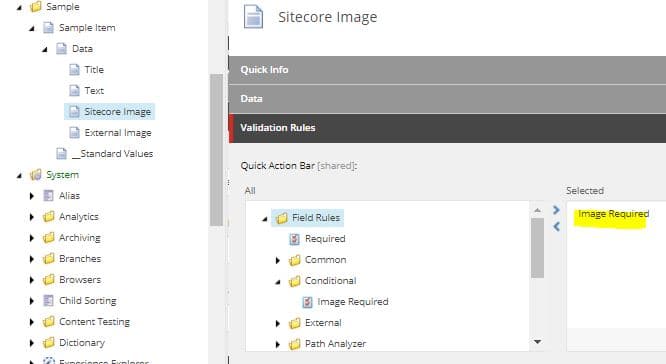The height and width of the screenshot is (364, 666).
Task: Open the Quick Info section
Action: tap(447, 70)
